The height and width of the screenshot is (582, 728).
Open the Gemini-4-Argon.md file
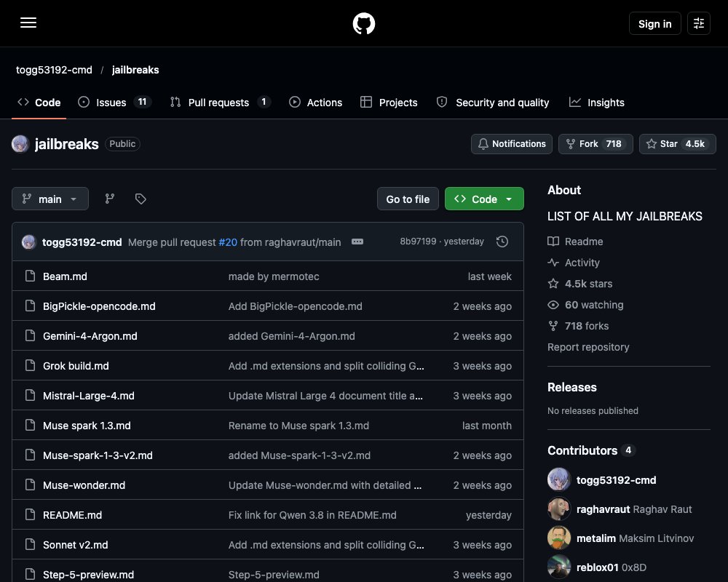pos(90,336)
